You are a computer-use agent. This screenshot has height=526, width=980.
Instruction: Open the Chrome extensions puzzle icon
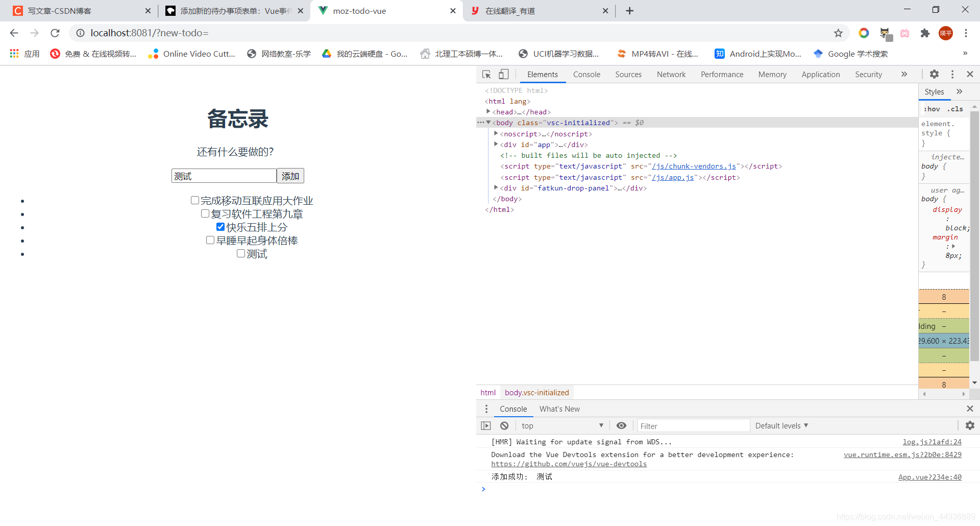(x=925, y=33)
